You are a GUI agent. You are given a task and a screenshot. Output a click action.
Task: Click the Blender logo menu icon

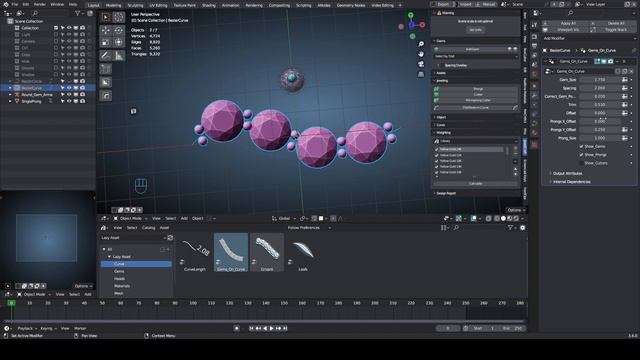[x=5, y=4]
